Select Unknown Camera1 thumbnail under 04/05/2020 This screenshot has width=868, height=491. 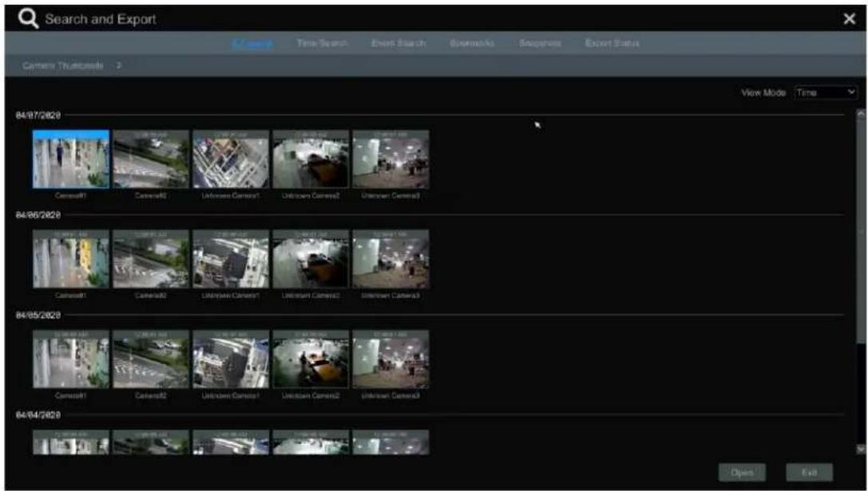coord(230,359)
